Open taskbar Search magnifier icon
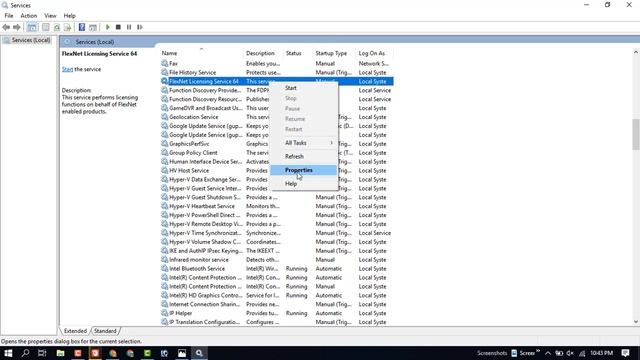The height and width of the screenshot is (360, 640). tap(25, 353)
